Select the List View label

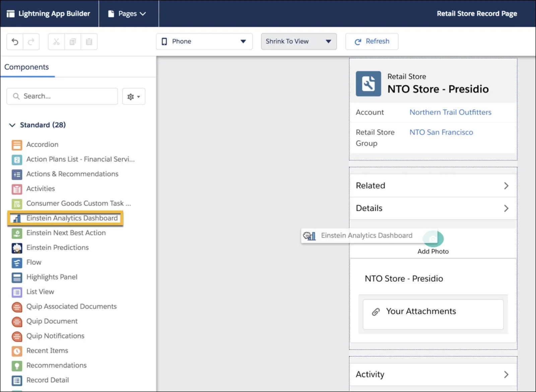[40, 292]
